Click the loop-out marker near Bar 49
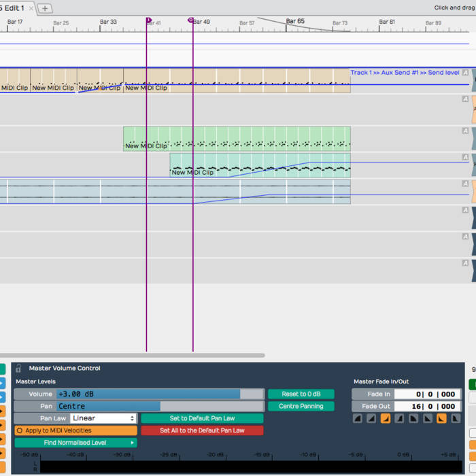The image size is (476, 476). pyautogui.click(x=190, y=20)
